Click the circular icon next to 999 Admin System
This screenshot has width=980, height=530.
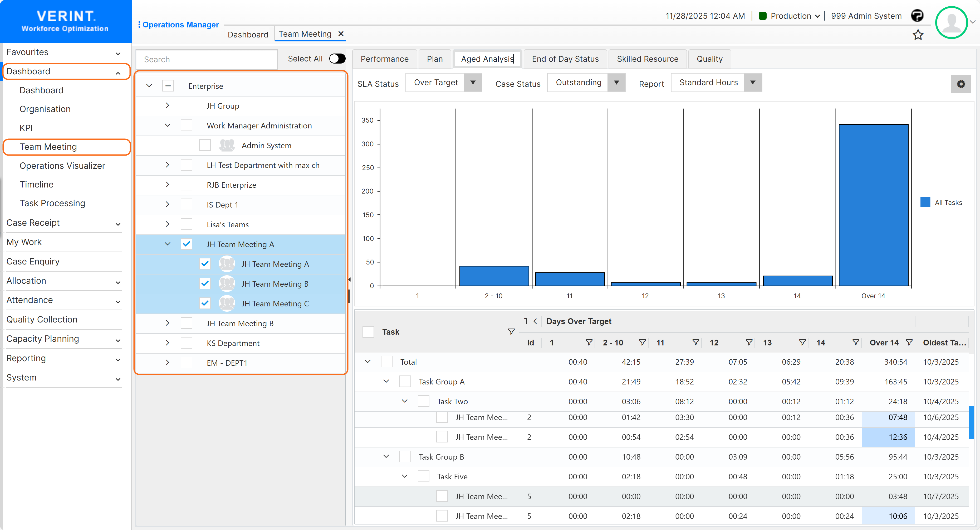coord(918,16)
